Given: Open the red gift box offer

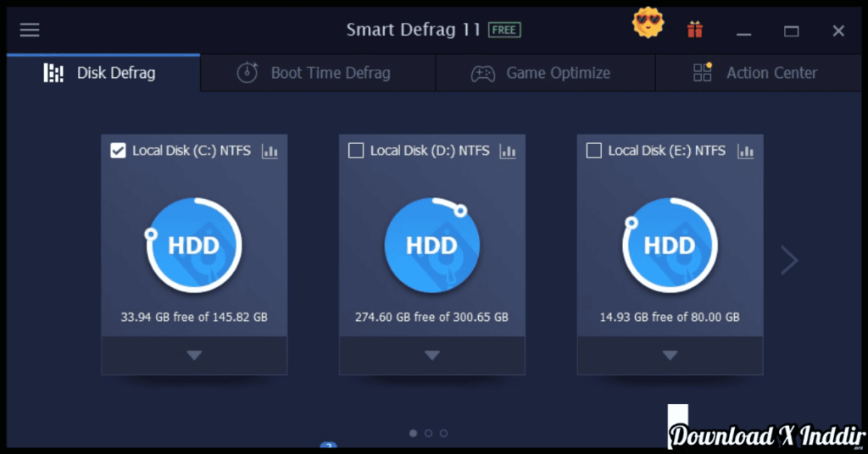Looking at the screenshot, I should click(695, 30).
